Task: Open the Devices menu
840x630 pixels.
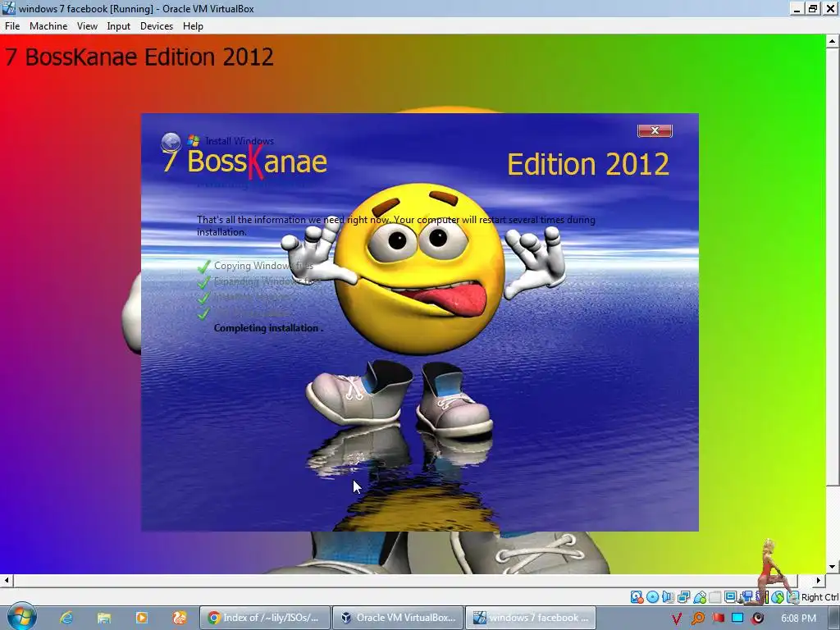Action: [157, 26]
